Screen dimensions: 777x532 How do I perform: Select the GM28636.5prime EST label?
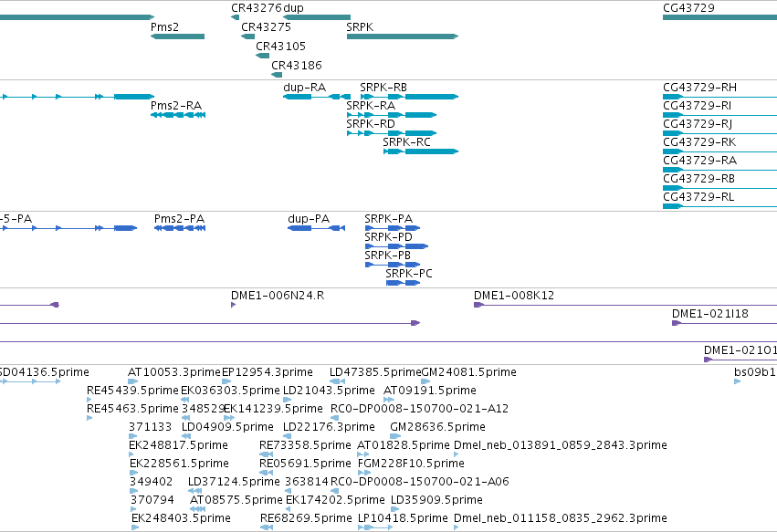[x=437, y=427]
